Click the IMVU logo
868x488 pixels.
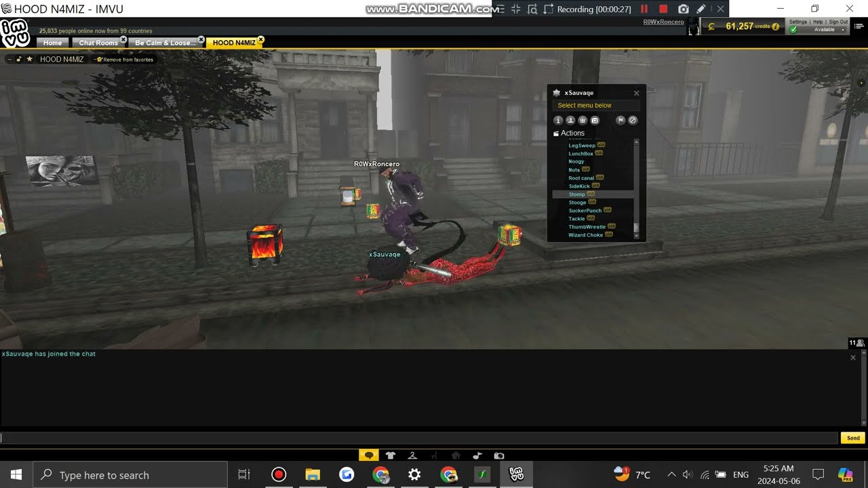point(14,34)
